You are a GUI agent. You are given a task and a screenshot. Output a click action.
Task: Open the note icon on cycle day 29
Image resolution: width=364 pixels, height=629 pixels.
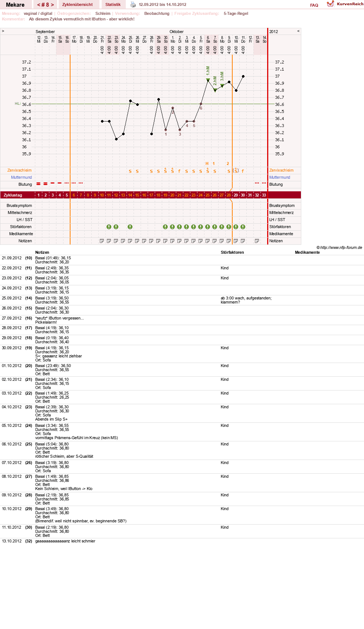[x=236, y=241]
